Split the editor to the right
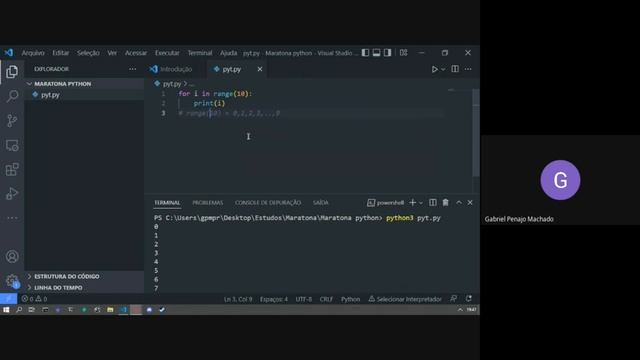Viewport: 640px width, 360px height. pos(455,69)
